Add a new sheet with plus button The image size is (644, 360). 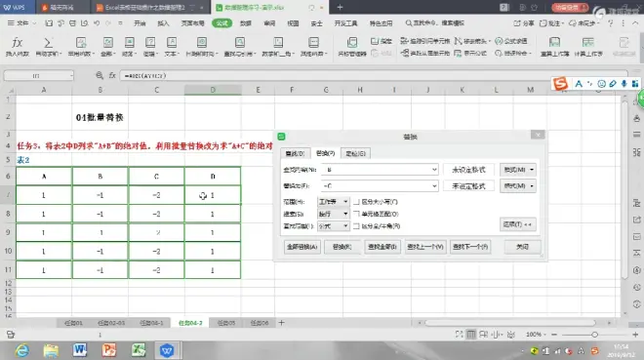click(x=281, y=323)
